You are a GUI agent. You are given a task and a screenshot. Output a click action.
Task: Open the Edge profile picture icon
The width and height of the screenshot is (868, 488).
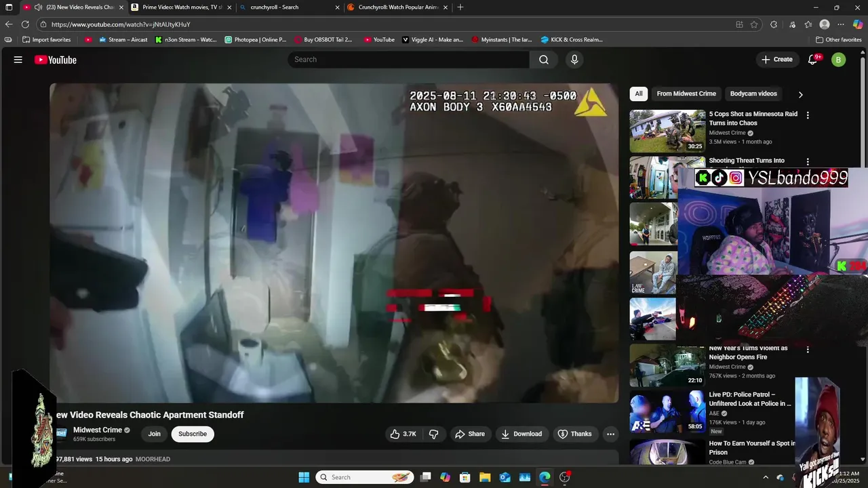825,24
